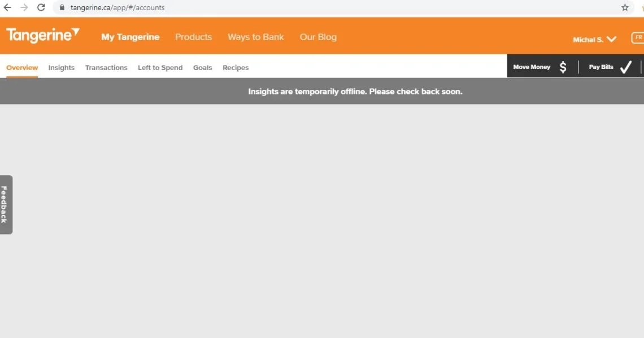Select the Goals tab

202,67
